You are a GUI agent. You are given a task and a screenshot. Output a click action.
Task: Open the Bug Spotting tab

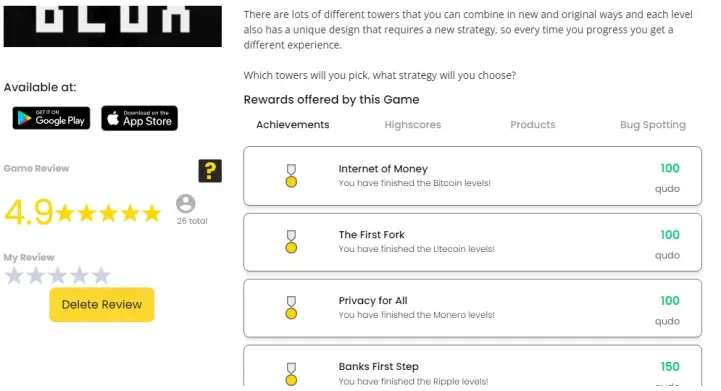coord(652,125)
